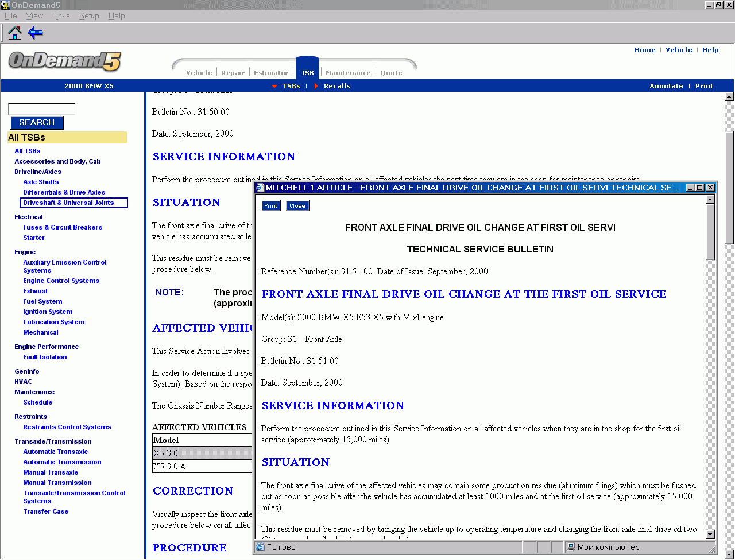The height and width of the screenshot is (560, 735).
Task: Switch to the Vehicle tab
Action: coord(199,73)
